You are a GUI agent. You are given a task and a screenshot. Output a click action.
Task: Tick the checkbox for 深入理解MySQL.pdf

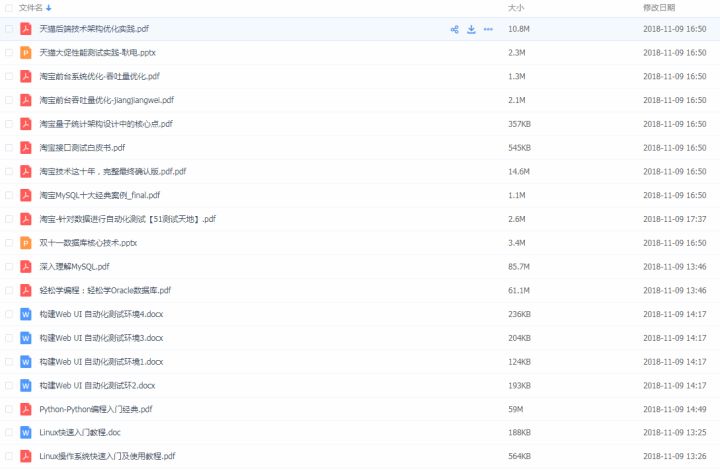pyautogui.click(x=9, y=267)
